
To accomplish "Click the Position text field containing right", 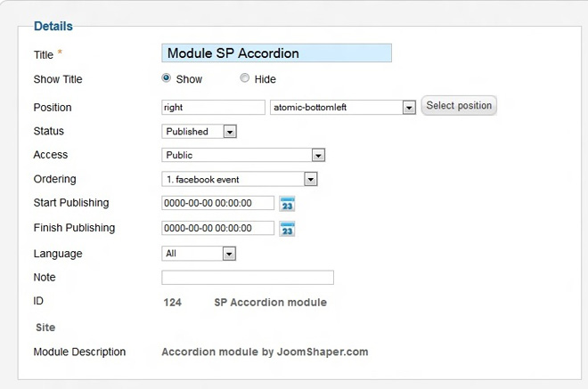I will [213, 107].
